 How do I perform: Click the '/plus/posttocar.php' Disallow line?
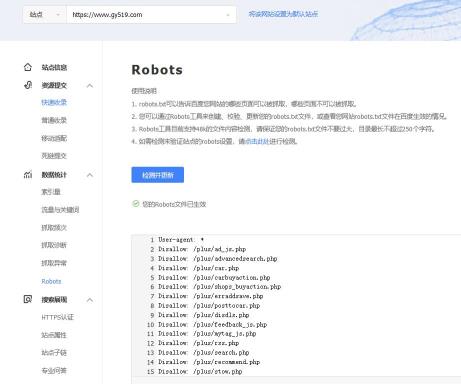click(x=209, y=305)
